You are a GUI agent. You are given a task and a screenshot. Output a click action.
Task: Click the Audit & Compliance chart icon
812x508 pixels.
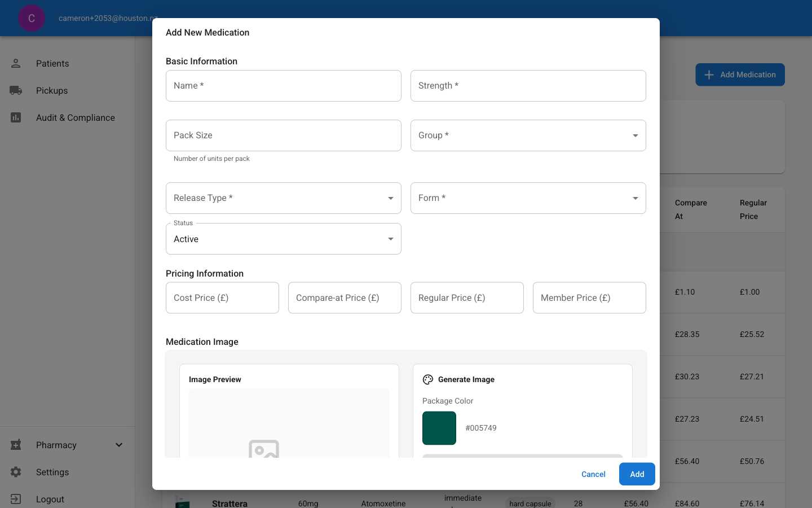16,117
